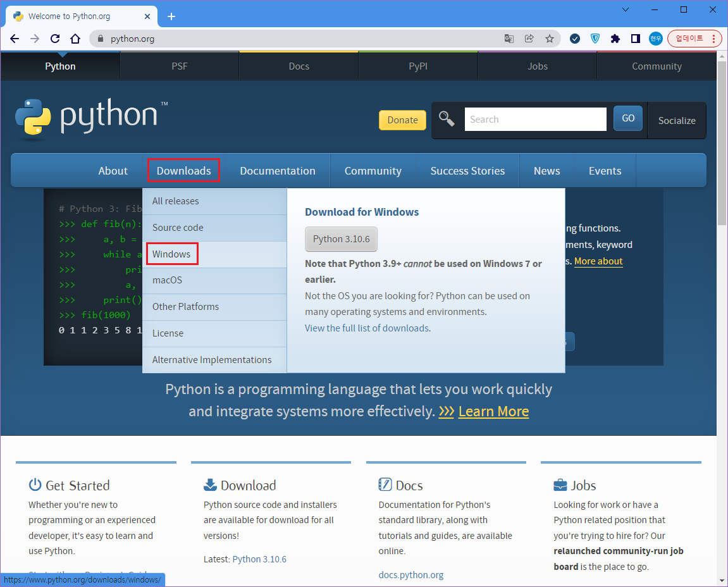Open the blue checkmark extension icon
728x587 pixels.
pyautogui.click(x=575, y=39)
